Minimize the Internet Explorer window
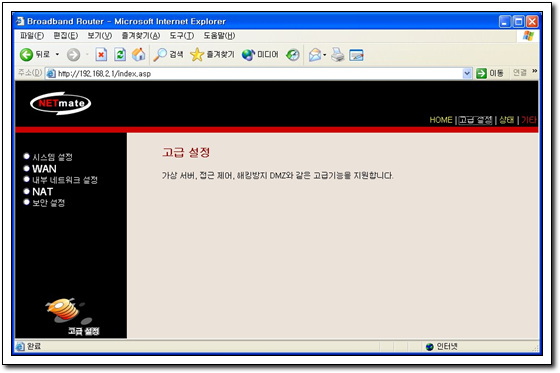The height and width of the screenshot is (373, 560). [505, 21]
